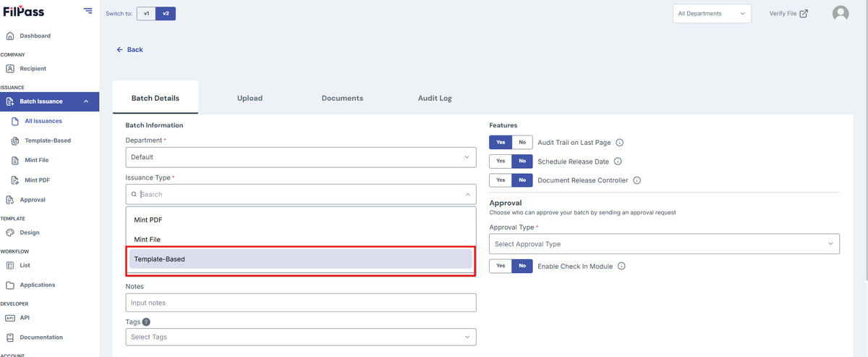
Task: Collapse the Batch Issuance sidebar section chevron
Action: 87,101
